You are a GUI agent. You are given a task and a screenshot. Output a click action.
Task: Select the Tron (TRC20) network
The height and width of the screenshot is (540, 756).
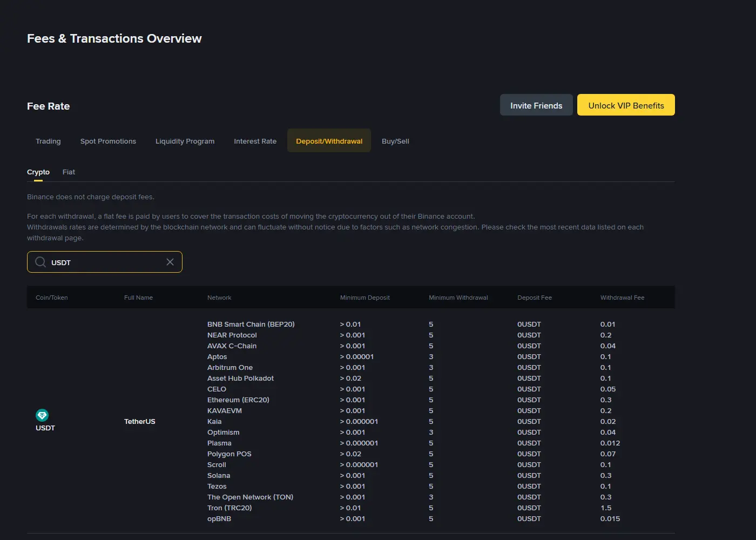click(230, 508)
